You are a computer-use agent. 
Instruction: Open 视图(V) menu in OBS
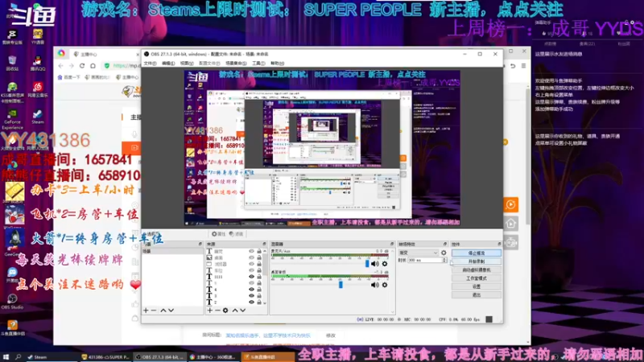(x=187, y=64)
